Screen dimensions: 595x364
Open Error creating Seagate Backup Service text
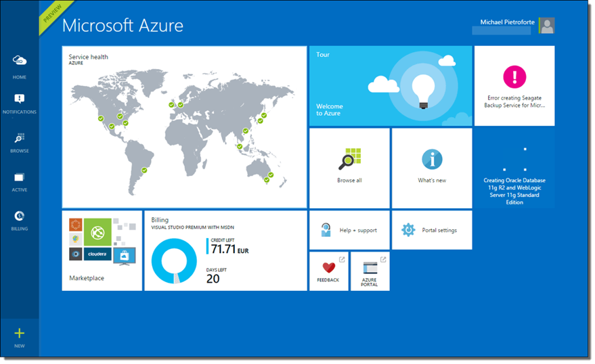(514, 101)
